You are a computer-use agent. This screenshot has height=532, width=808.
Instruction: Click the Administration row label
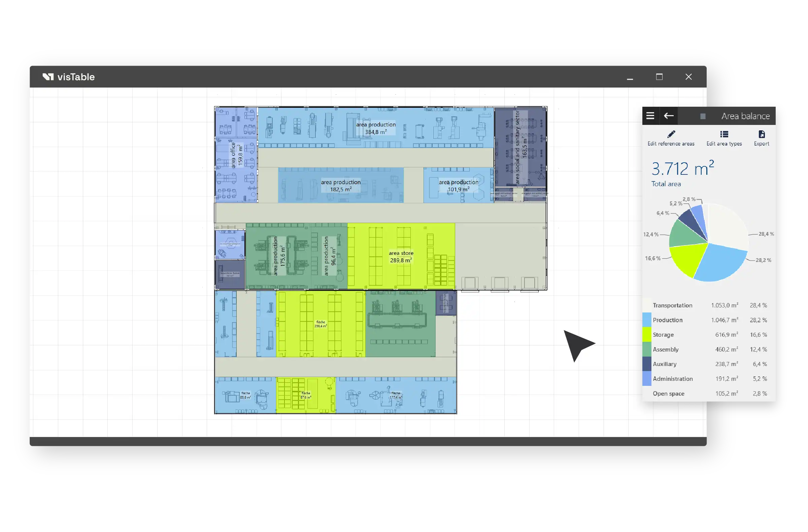pyautogui.click(x=672, y=378)
